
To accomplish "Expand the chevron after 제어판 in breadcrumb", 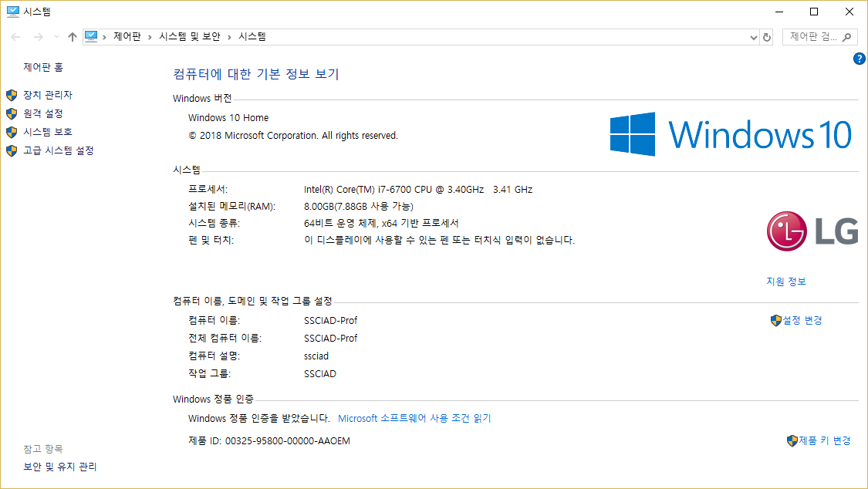I will [x=150, y=37].
